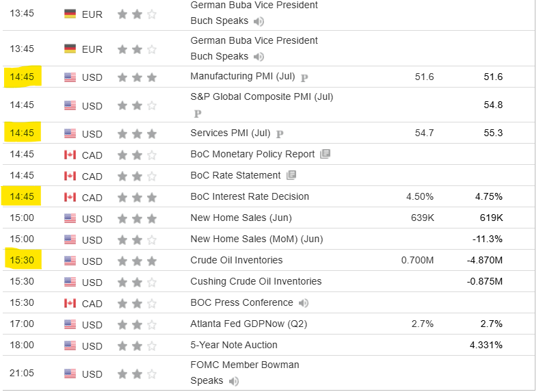
Task: Click the speaker icon beside BOC Press Conference
Action: pyautogui.click(x=304, y=303)
